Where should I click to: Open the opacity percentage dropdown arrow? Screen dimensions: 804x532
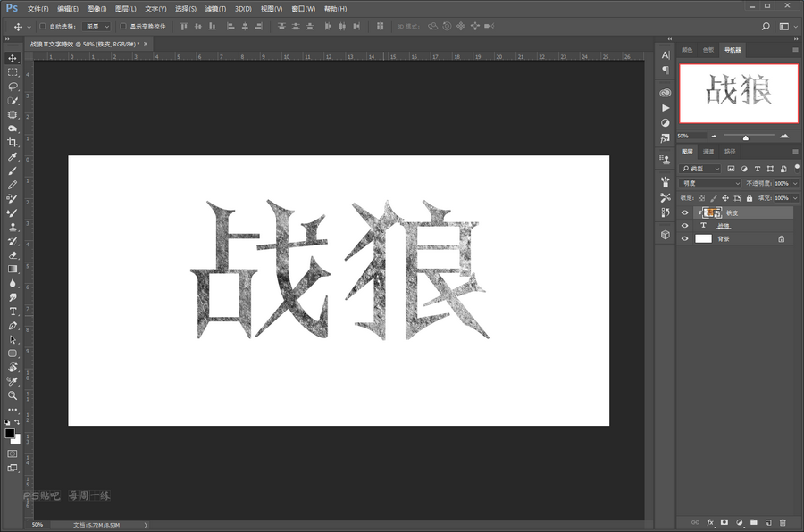click(796, 184)
